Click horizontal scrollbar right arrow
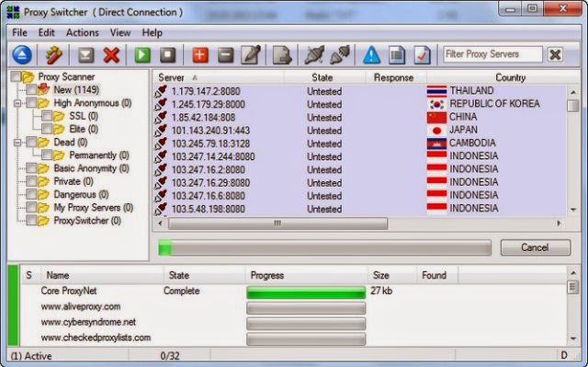The image size is (588, 367). (559, 224)
